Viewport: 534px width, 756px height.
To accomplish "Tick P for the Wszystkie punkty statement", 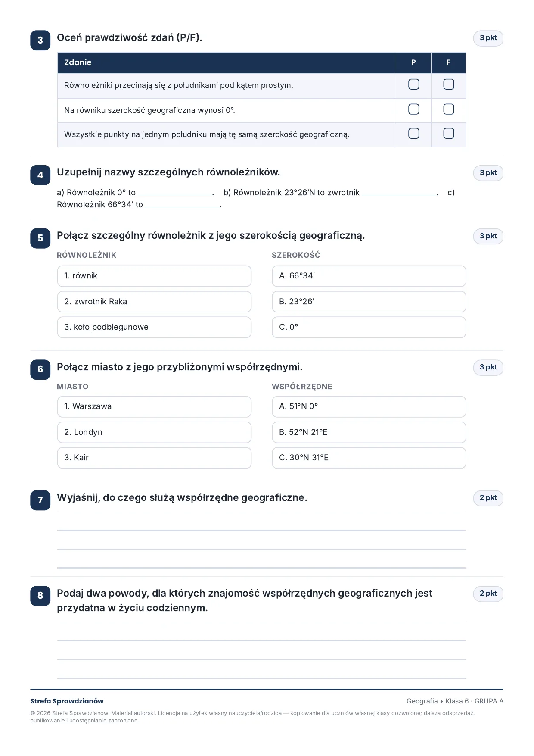I will 413,134.
